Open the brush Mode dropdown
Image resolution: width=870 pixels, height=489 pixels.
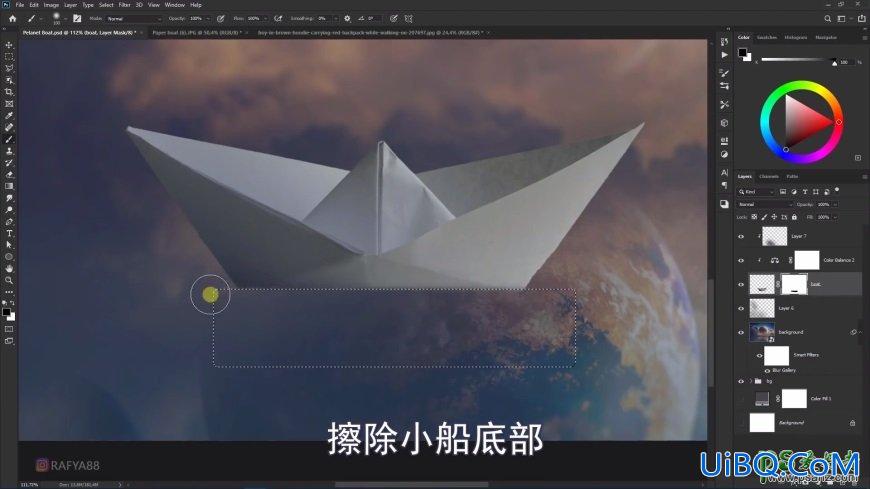click(x=134, y=18)
